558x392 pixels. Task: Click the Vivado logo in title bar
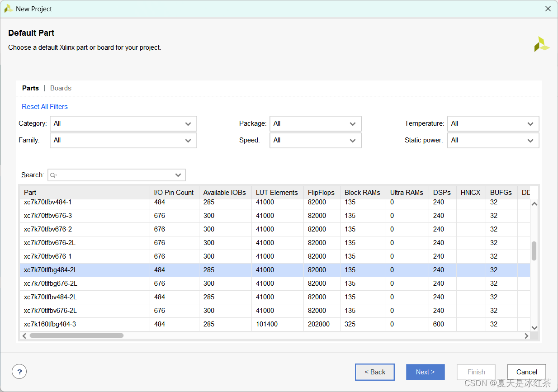pyautogui.click(x=8, y=9)
